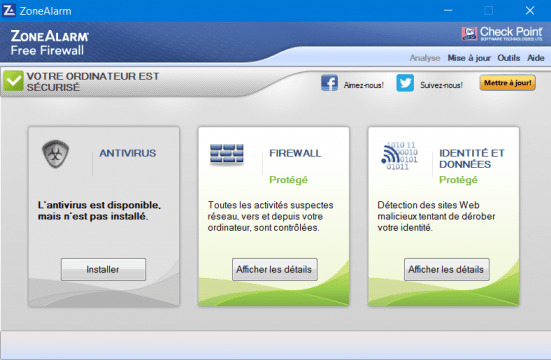Viewport: 551px width, 360px height.
Task: Click the Check Point logo
Action: point(502,34)
